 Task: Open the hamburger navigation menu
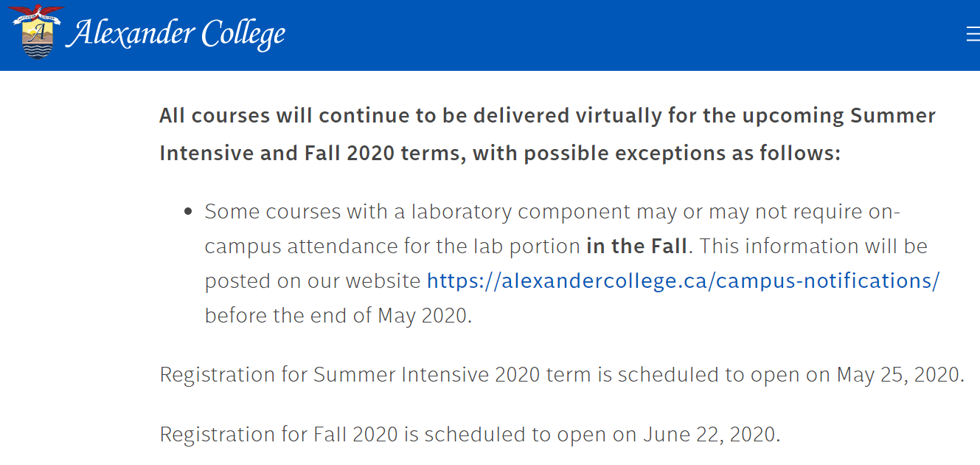tap(973, 35)
